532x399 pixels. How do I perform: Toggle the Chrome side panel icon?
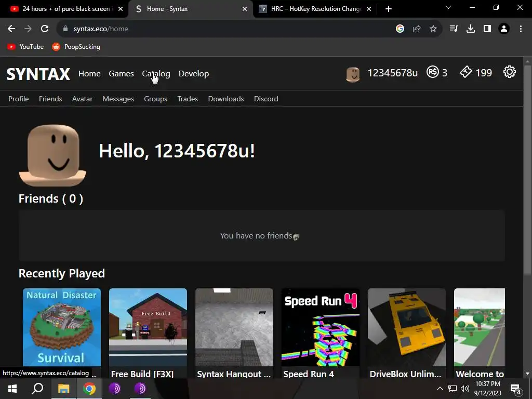(487, 29)
